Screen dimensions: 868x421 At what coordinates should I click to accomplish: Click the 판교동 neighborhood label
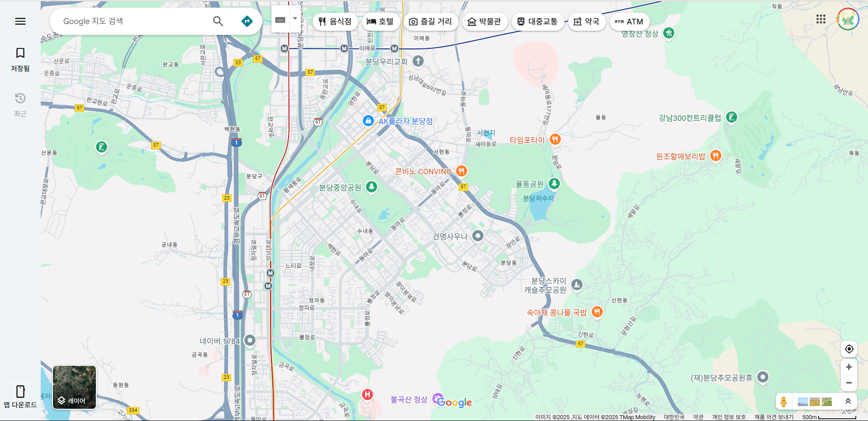[171, 65]
